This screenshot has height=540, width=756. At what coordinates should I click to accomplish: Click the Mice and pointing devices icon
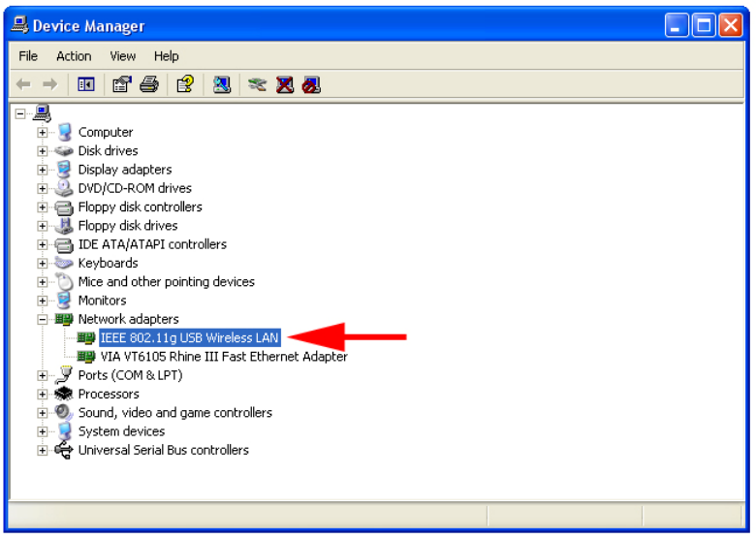64,281
